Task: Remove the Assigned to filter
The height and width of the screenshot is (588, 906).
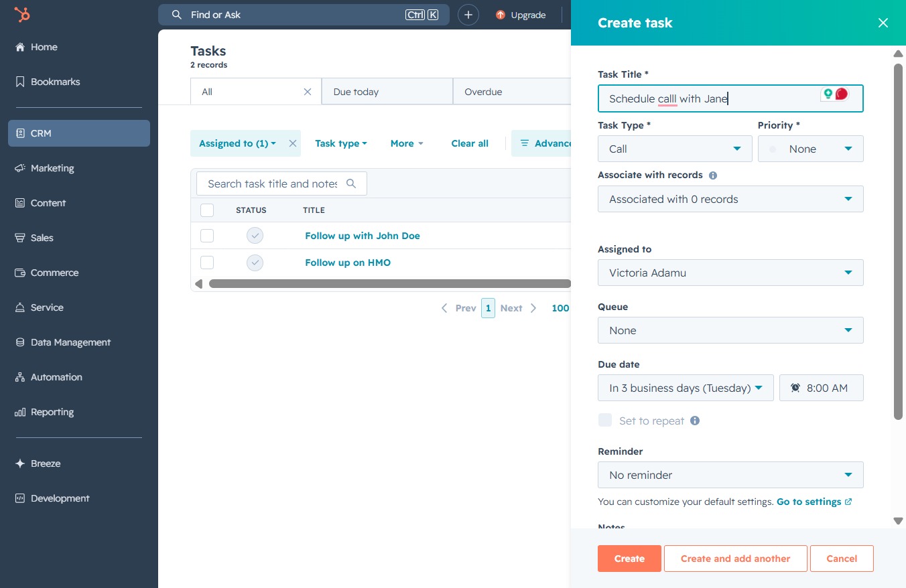Action: pyautogui.click(x=292, y=143)
